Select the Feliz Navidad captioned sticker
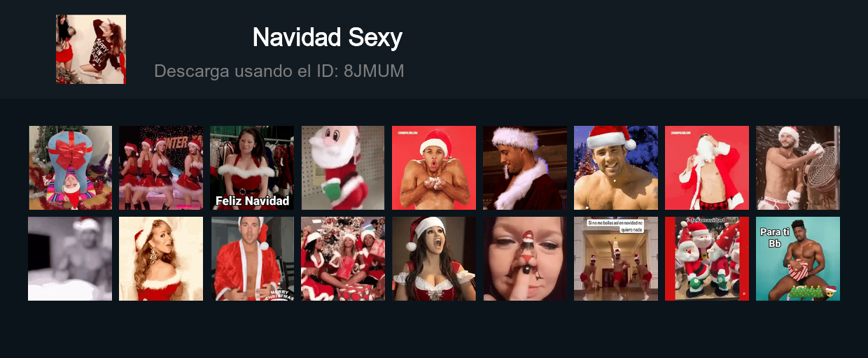Viewport: 868px width, 358px height. click(x=252, y=168)
